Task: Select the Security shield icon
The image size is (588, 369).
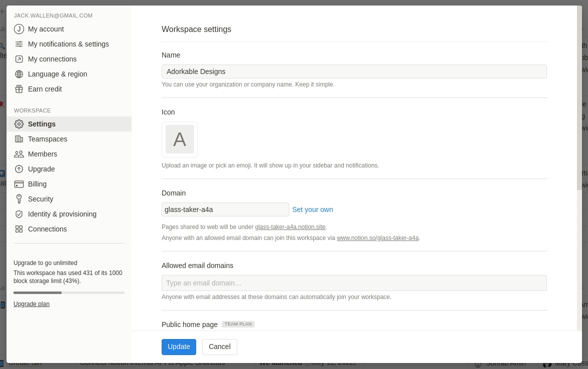Action: [19, 199]
